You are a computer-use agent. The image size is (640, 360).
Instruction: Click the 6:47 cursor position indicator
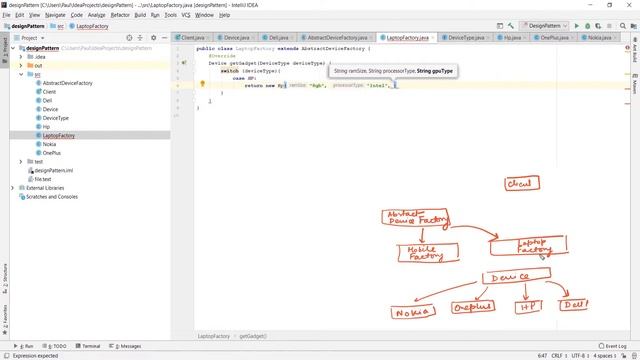pos(542,356)
